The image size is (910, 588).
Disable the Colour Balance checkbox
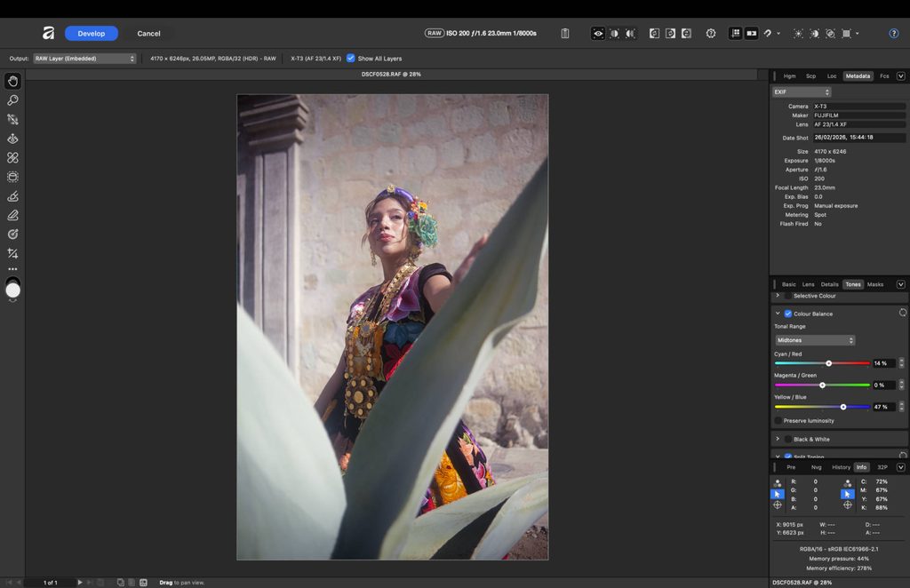click(788, 314)
